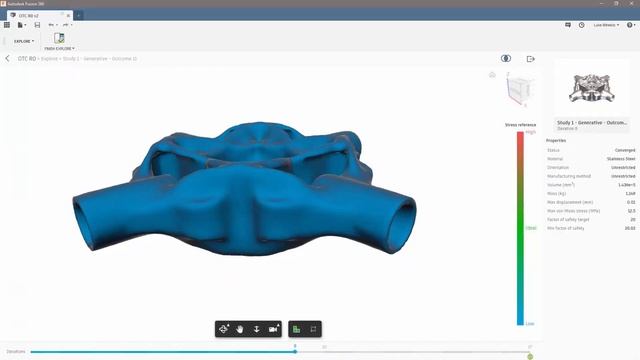Viewport: 640px width, 360px height.
Task: Click the File menu icon
Action: [20, 25]
